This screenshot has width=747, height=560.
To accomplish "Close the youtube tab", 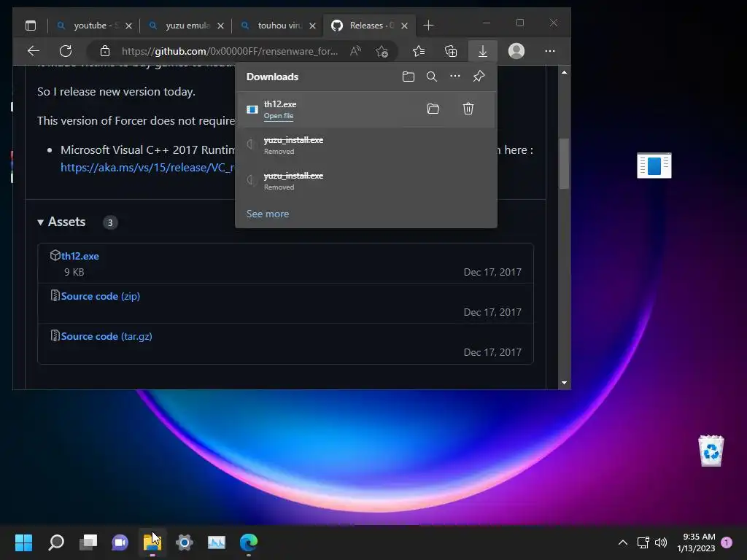I will coord(128,26).
